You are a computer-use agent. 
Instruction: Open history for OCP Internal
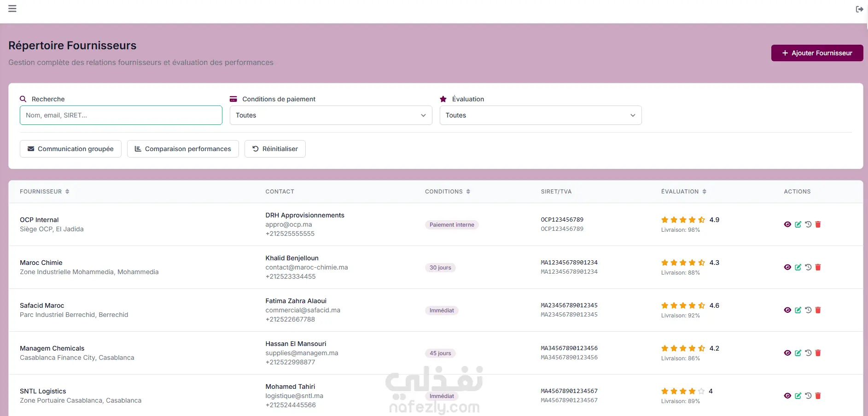click(x=808, y=224)
